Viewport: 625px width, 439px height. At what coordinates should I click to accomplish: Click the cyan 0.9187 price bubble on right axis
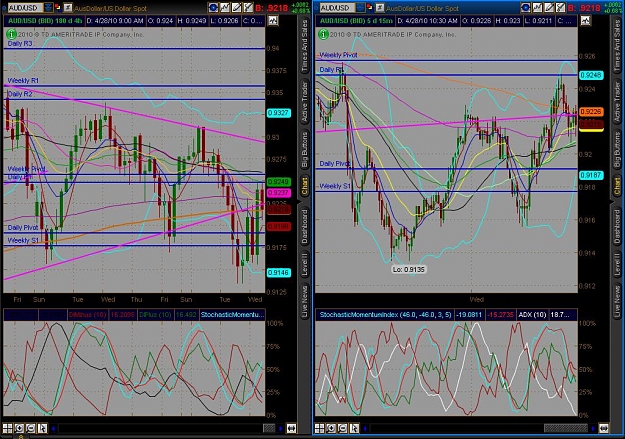591,175
